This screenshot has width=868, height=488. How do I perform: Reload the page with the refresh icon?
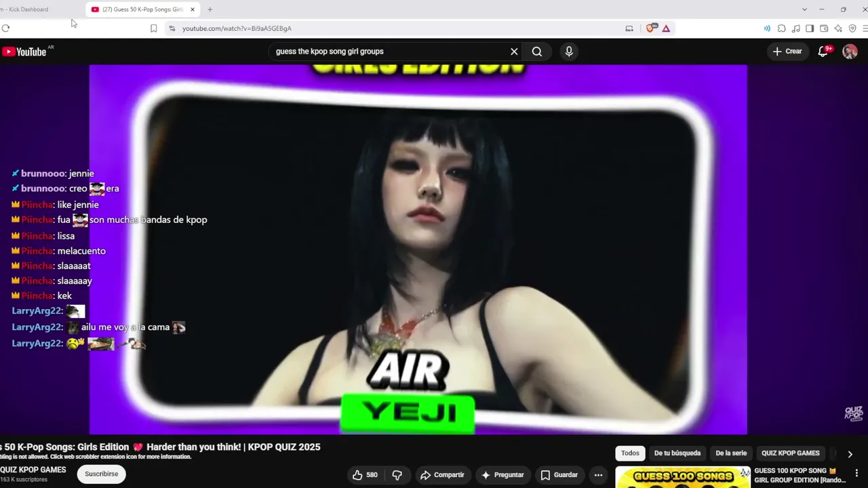[x=5, y=28]
